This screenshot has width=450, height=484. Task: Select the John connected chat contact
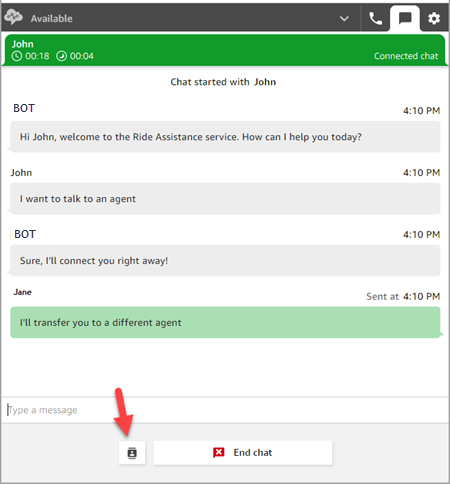[225, 50]
